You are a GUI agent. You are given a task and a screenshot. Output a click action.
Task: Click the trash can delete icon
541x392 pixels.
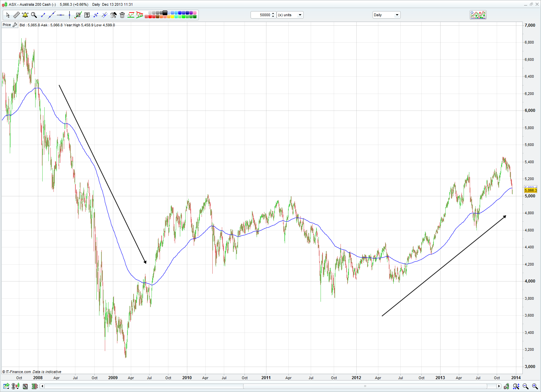point(122,15)
